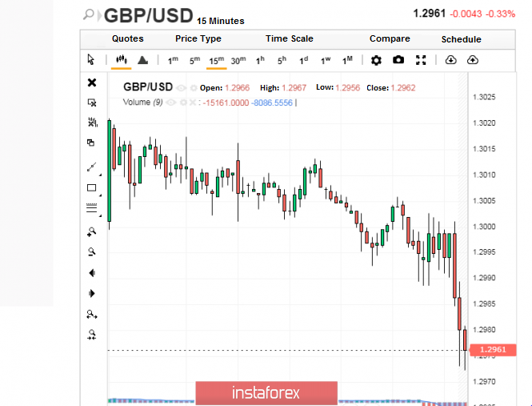Expand the rectangle tool options arrow
532x406 pixels.
[x=100, y=195]
